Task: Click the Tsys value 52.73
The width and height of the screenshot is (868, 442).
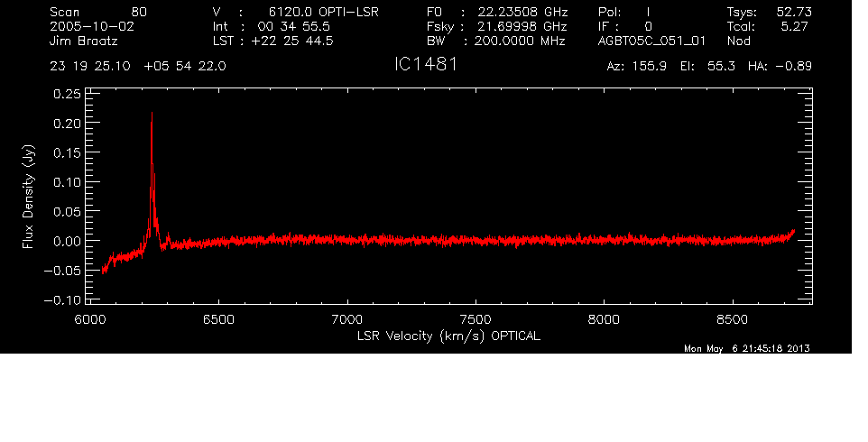Action: pyautogui.click(x=794, y=12)
